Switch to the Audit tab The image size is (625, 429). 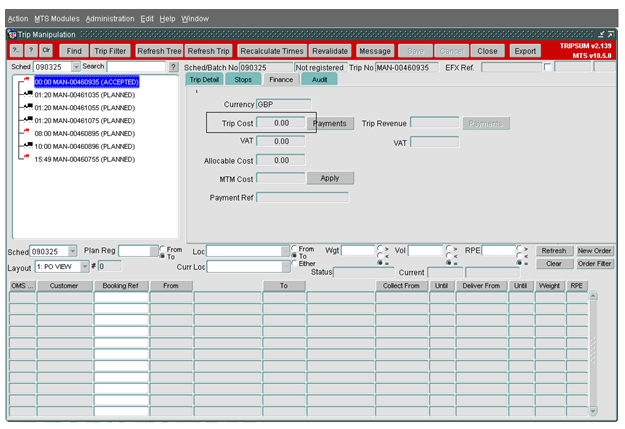319,79
